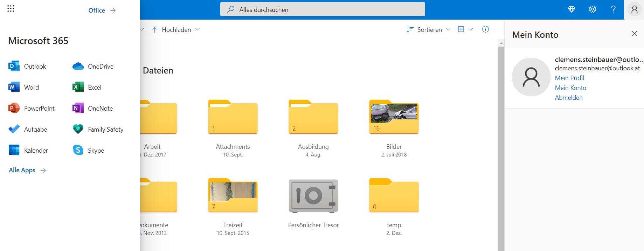Click the premium diamond icon
The image size is (644, 251).
(x=572, y=9)
